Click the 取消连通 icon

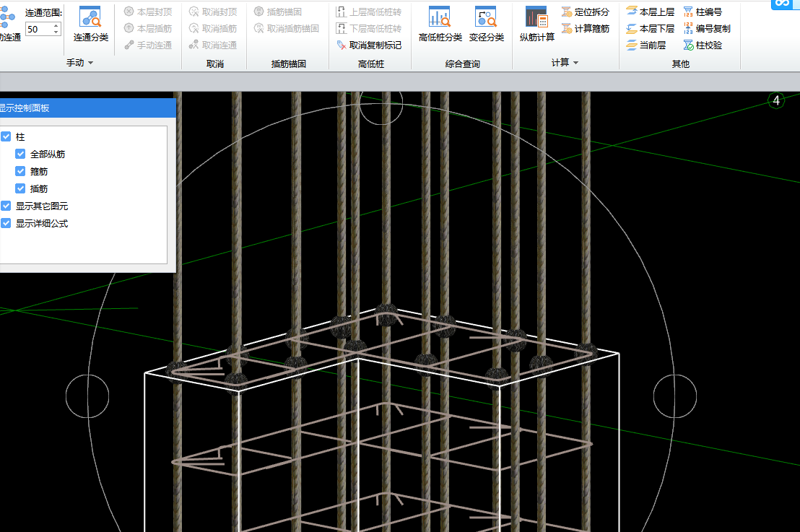[194, 45]
